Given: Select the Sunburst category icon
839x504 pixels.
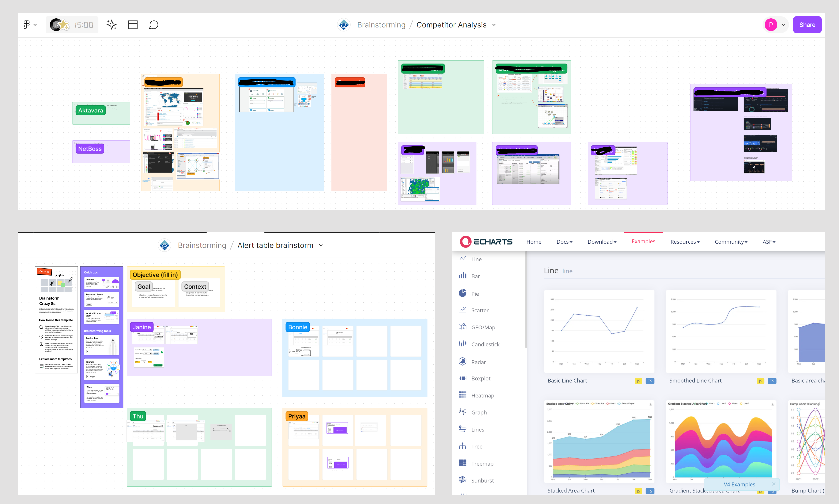Looking at the screenshot, I should click(462, 480).
